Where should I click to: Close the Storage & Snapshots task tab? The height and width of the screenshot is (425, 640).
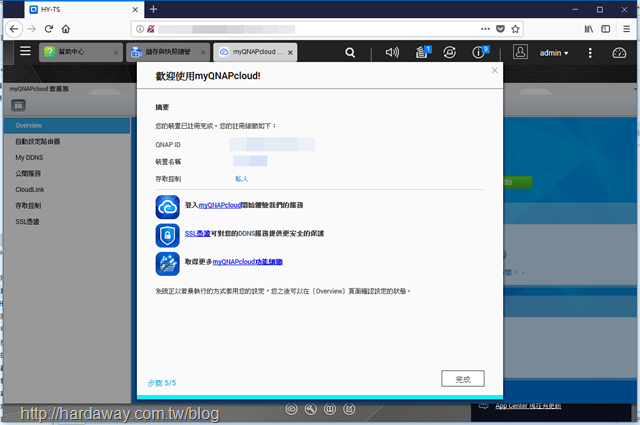pyautogui.click(x=203, y=53)
